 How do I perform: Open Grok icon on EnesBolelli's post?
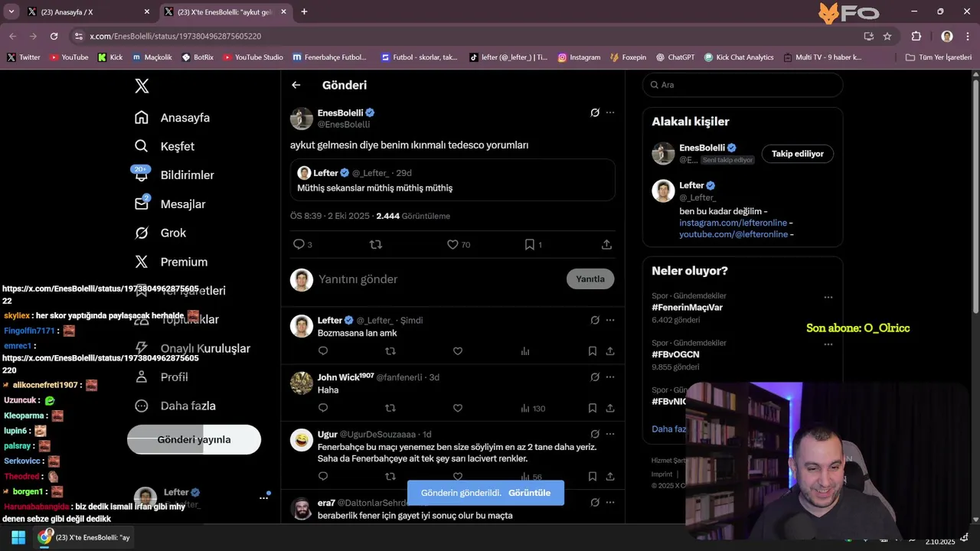click(x=595, y=112)
